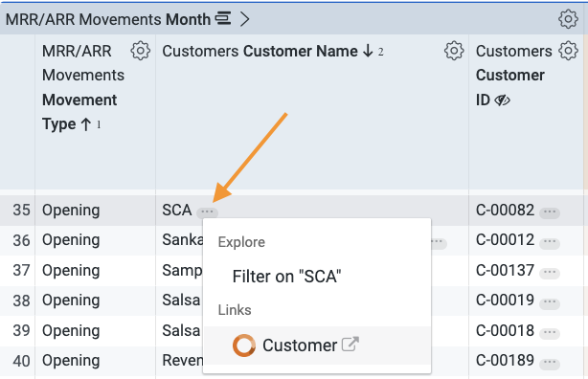Open ellipsis menu next to SCA

click(x=207, y=212)
